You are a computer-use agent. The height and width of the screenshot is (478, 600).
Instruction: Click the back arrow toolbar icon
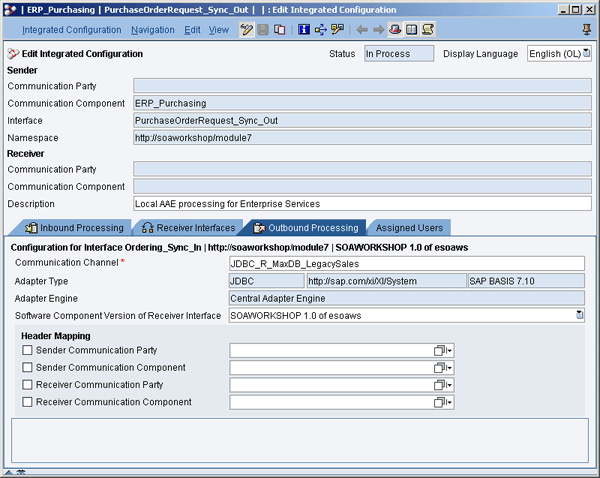click(x=361, y=30)
